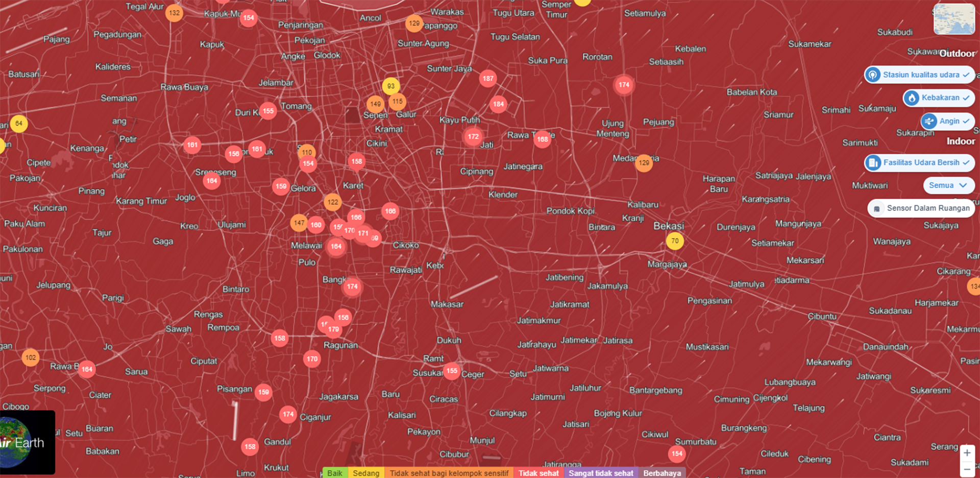
Task: Uncheck the Stasiun kualitas udara checkmark
Action: tap(966, 75)
